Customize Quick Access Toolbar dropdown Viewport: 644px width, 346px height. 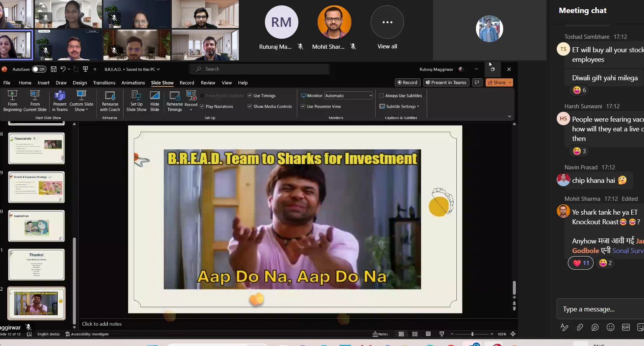click(x=95, y=70)
